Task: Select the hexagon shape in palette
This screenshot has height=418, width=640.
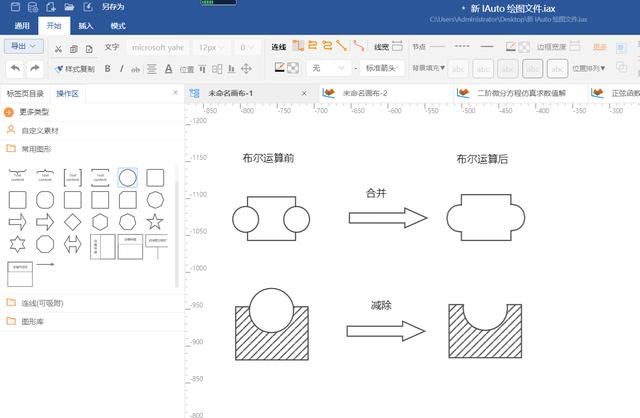Action: click(100, 222)
